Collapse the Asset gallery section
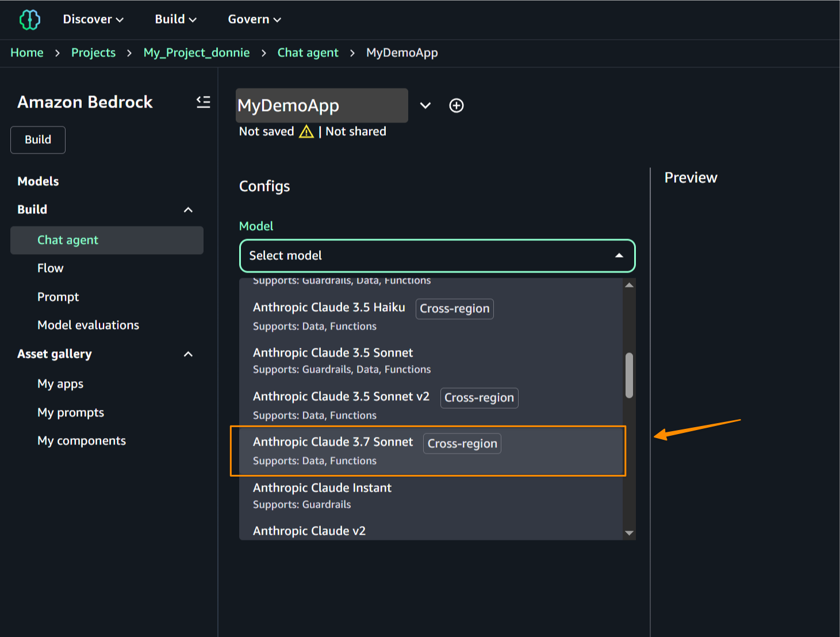Image resolution: width=840 pixels, height=637 pixels. [188, 354]
